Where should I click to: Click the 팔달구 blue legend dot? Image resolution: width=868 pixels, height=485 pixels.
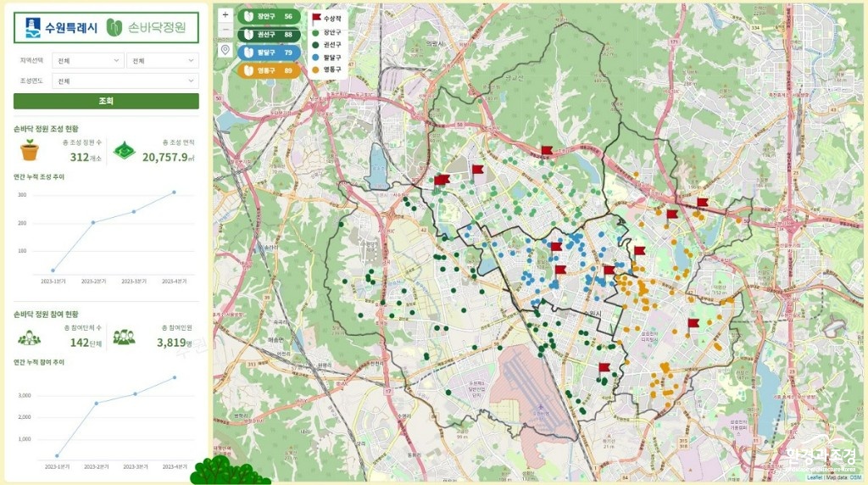click(315, 57)
